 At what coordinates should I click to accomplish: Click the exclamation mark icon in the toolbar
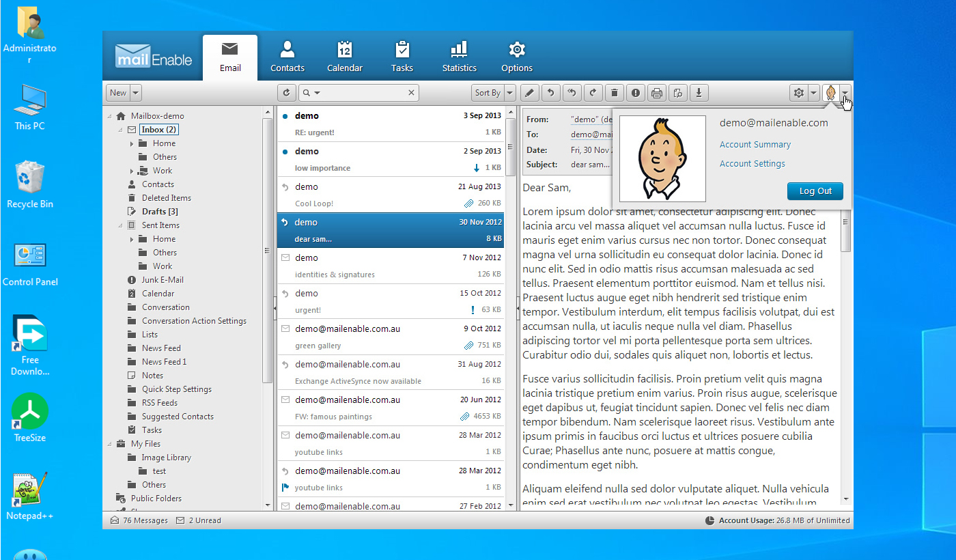pos(636,93)
